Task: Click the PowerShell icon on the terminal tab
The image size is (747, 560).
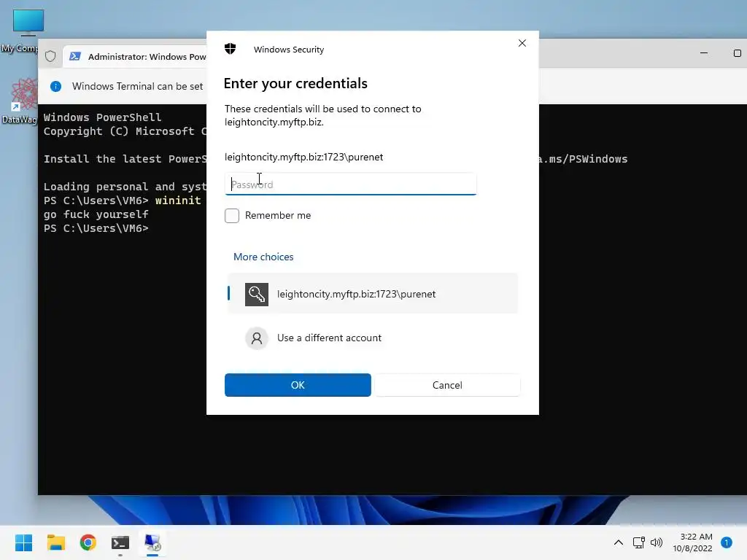Action: pyautogui.click(x=75, y=56)
